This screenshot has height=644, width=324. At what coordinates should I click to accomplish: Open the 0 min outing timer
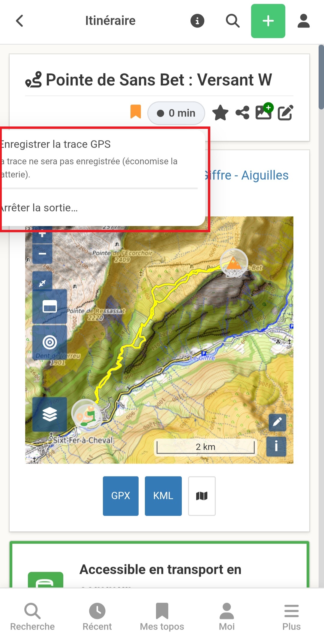[x=176, y=113]
